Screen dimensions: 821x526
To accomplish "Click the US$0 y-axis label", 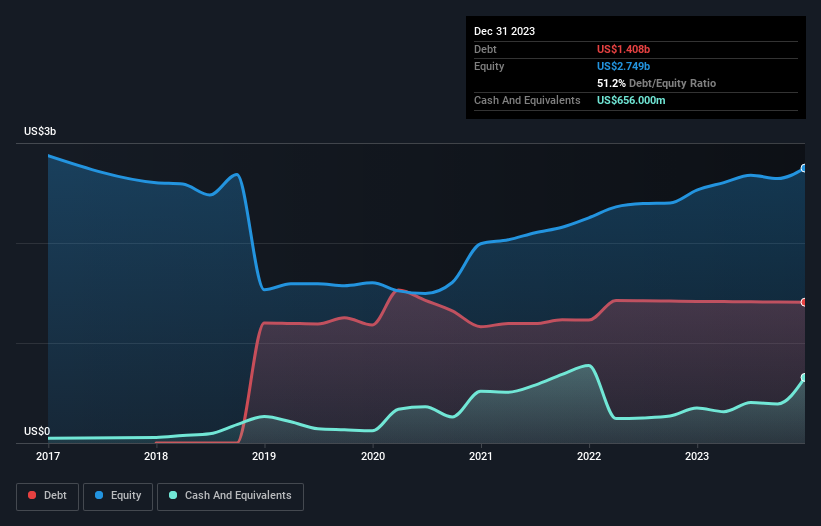I will click(37, 431).
